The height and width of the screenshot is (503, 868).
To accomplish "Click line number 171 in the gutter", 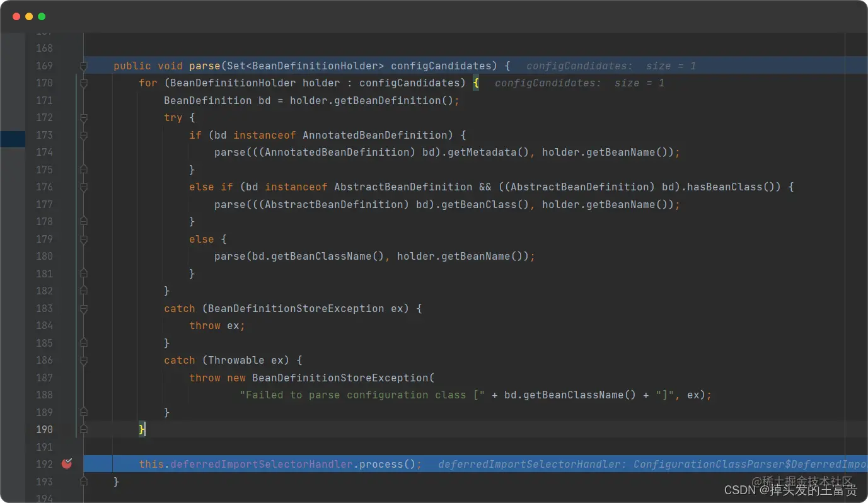I will coord(44,100).
